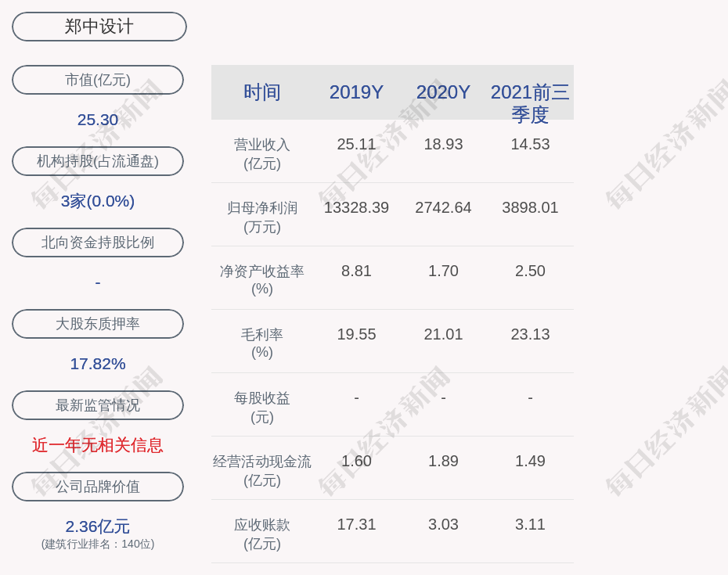The height and width of the screenshot is (575, 728).
Task: Click the 3家(0.0%) institutional holding value
Action: pyautogui.click(x=98, y=201)
